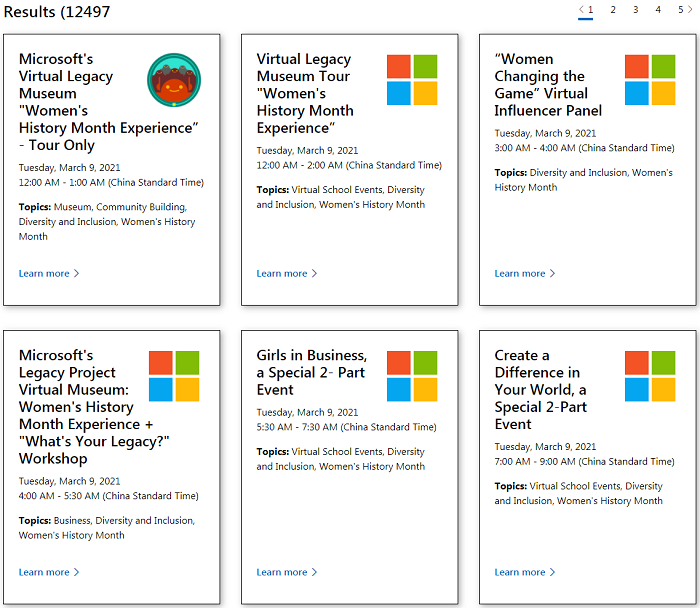The height and width of the screenshot is (608, 700).
Task: Click Microsoft logo on Legacy Project Virtual Museum card
Action: (x=174, y=376)
